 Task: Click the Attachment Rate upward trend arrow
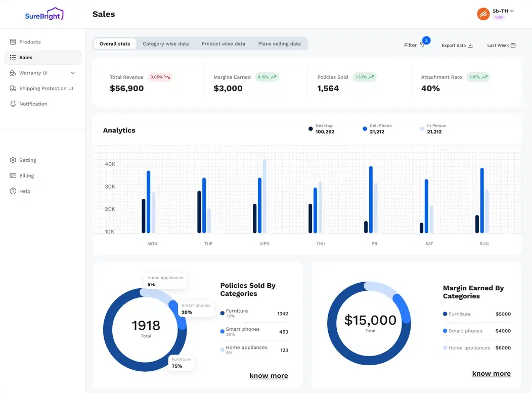pos(484,77)
